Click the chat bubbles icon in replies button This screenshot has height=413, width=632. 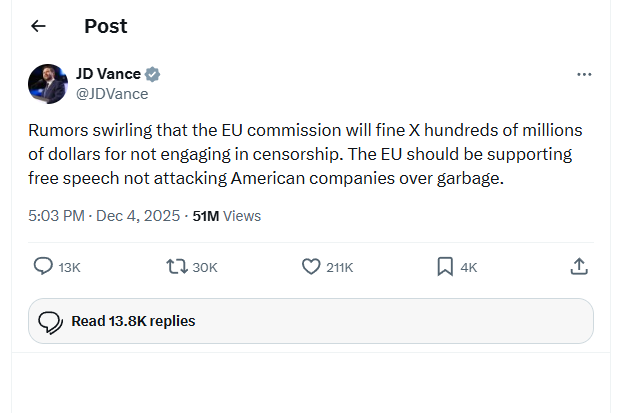[x=50, y=322]
